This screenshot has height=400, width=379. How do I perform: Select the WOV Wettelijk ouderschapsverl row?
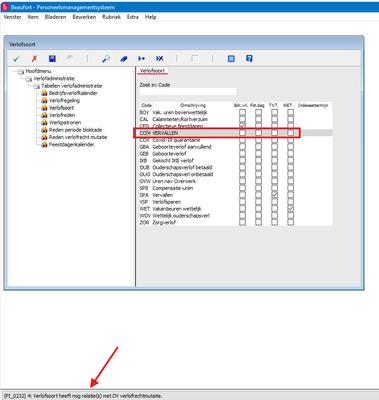[236, 216]
